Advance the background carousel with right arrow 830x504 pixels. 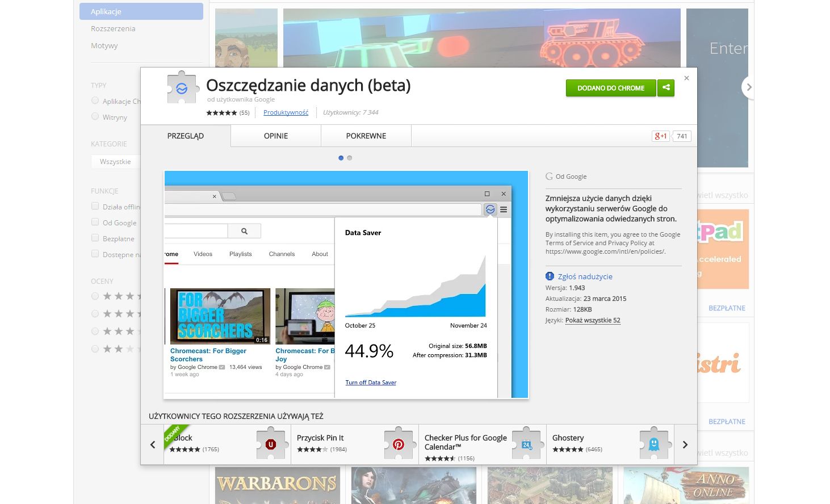(749, 87)
